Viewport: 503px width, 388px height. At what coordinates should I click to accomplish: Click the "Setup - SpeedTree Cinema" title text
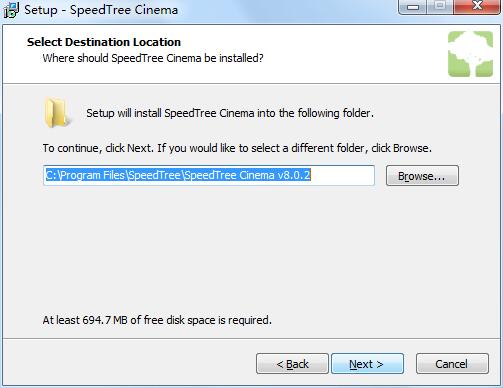tap(101, 10)
